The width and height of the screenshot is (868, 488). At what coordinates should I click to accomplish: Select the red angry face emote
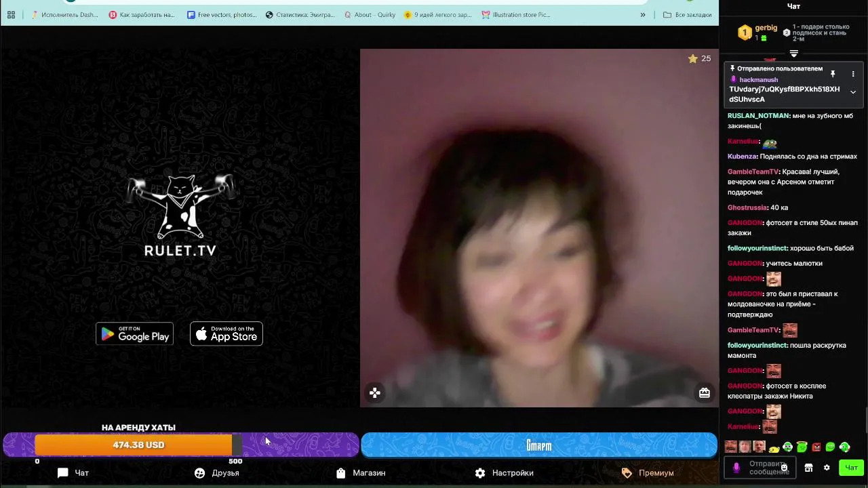tap(816, 447)
